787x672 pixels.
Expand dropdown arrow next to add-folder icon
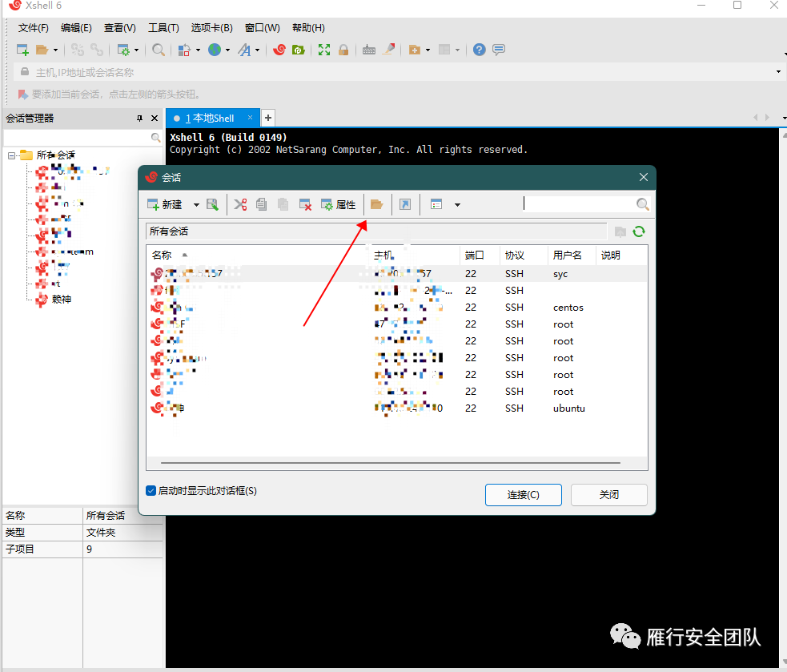[x=428, y=50]
